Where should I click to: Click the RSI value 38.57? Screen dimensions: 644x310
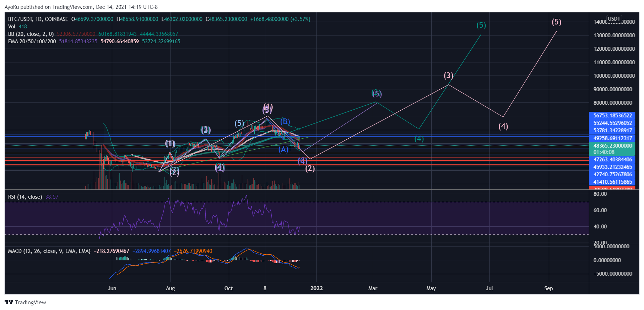pyautogui.click(x=52, y=197)
